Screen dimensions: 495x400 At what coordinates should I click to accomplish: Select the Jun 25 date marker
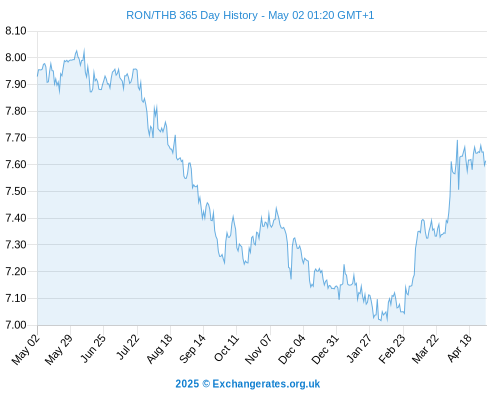[93, 348]
